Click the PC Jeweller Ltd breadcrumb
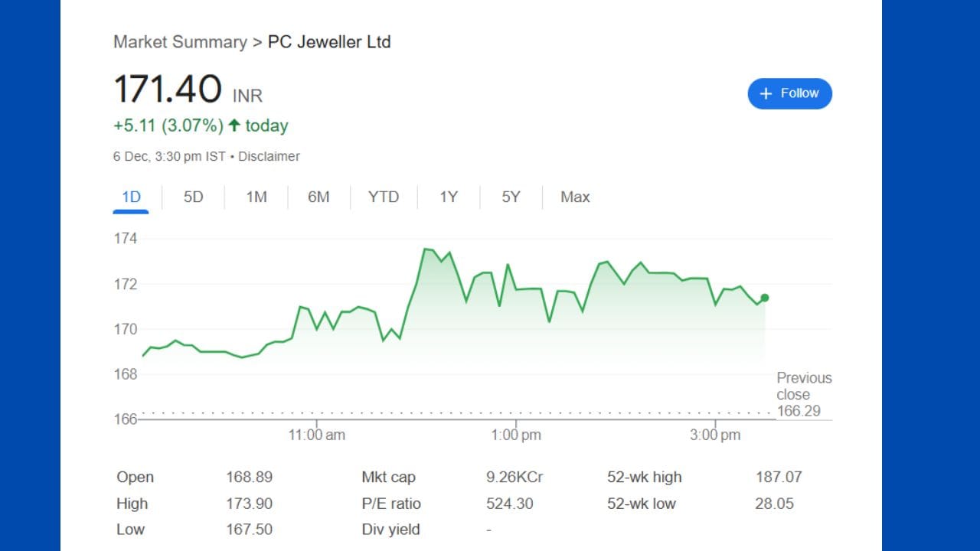This screenshot has height=551, width=980. (x=329, y=42)
